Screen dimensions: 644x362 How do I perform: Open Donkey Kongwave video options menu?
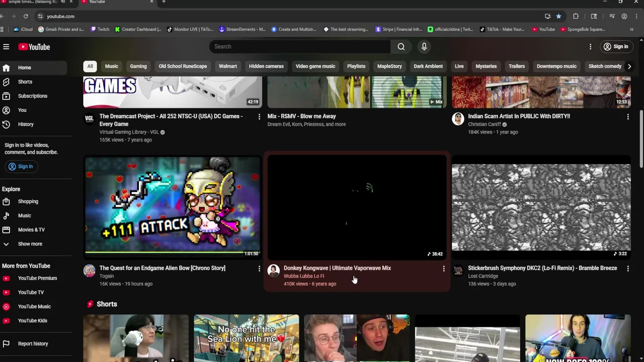coord(444,269)
